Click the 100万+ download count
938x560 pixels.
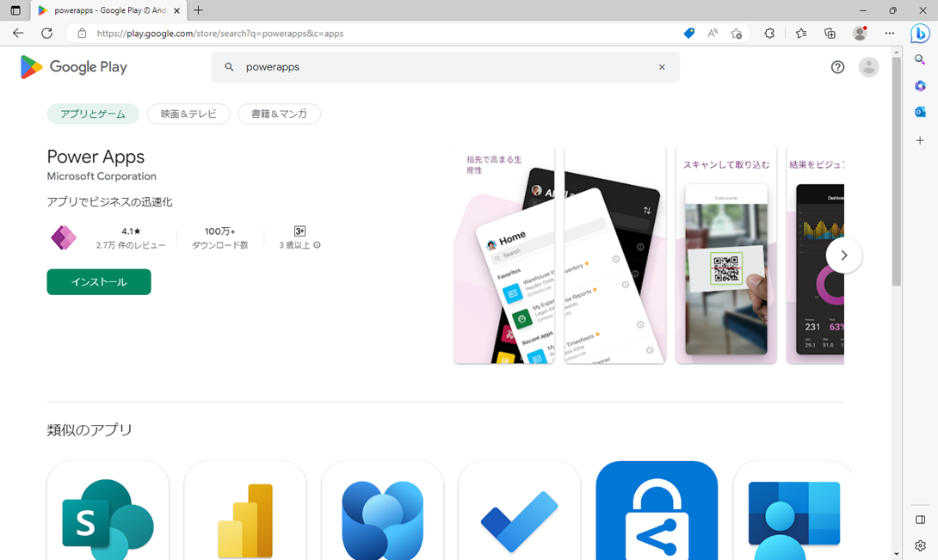pyautogui.click(x=220, y=231)
